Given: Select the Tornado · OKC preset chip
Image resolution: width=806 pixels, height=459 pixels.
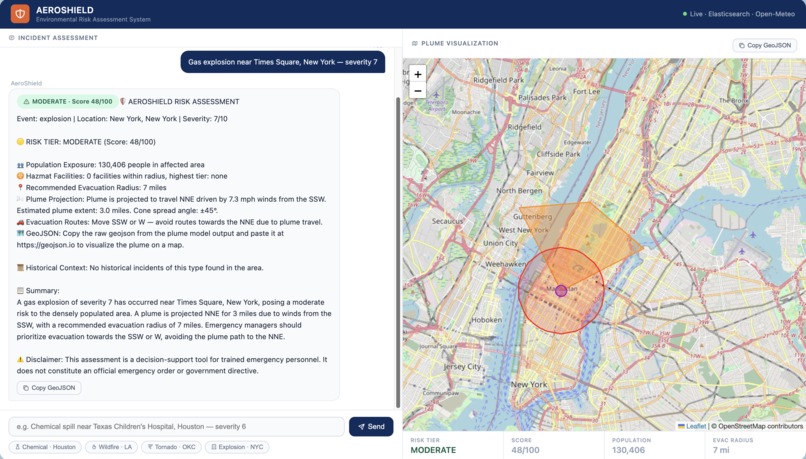Looking at the screenshot, I should click(171, 447).
